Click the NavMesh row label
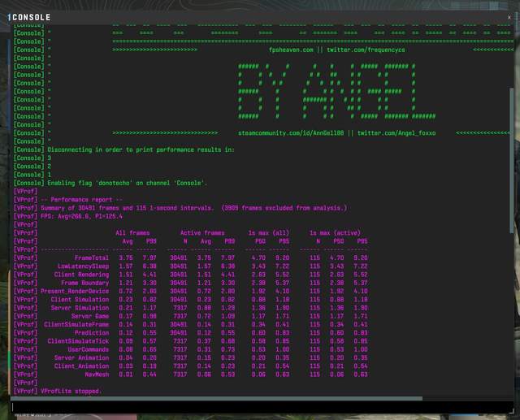Image resolution: width=520 pixels, height=420 pixels. (x=97, y=375)
